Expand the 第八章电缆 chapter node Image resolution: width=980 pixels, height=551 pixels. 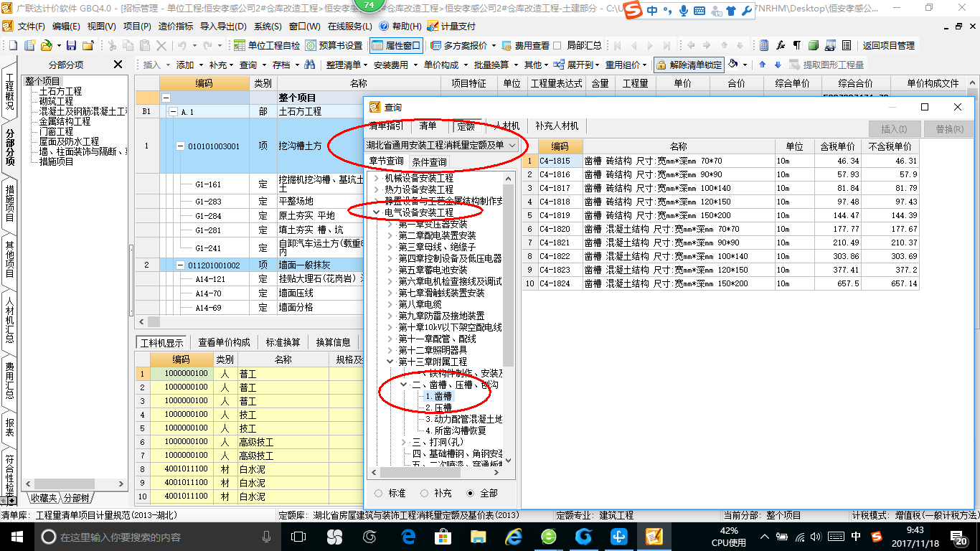(x=390, y=304)
